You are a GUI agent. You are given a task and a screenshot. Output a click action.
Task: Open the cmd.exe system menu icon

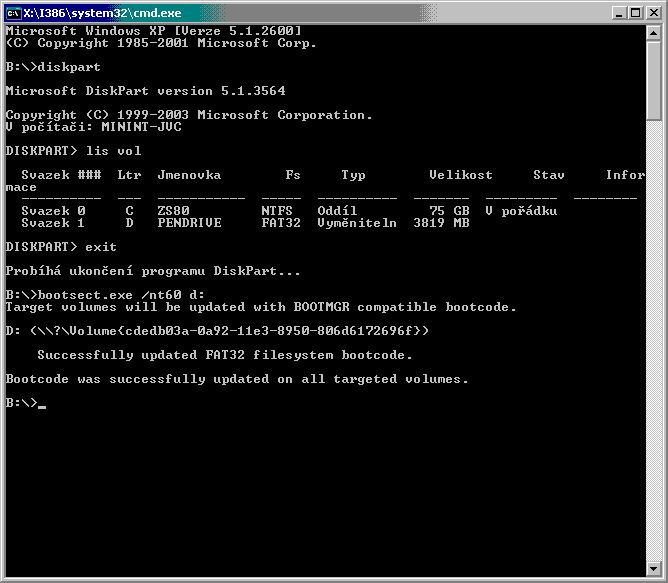[x=13, y=12]
